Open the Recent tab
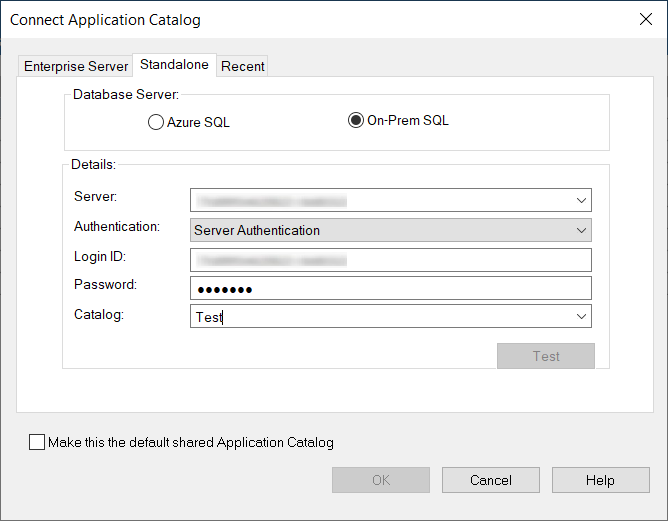The height and width of the screenshot is (521, 668). coord(243,66)
